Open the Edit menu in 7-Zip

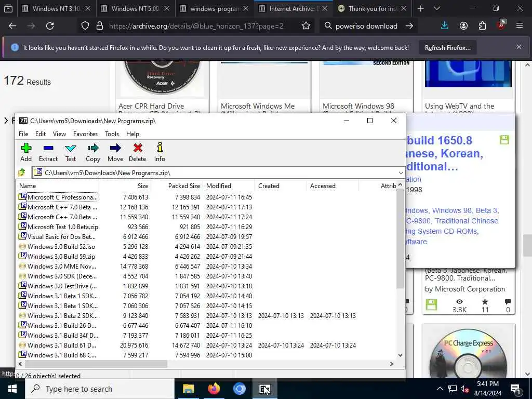click(41, 134)
